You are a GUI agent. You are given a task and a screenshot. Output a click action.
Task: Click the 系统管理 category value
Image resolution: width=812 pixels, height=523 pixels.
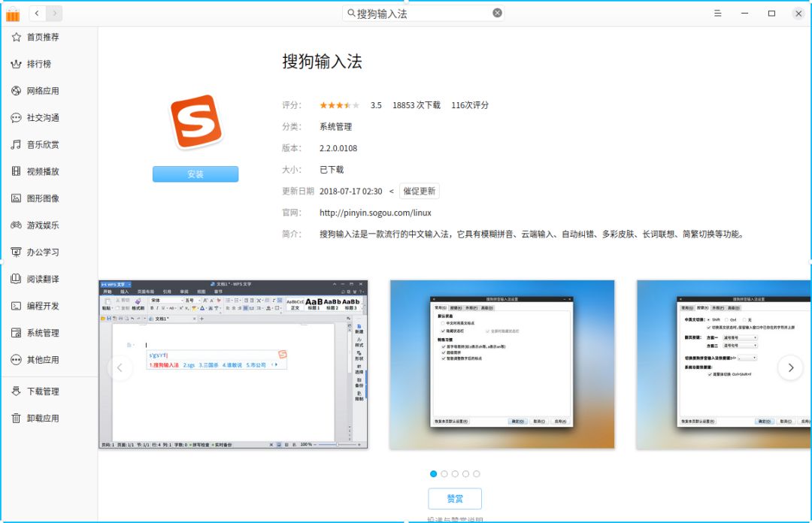tap(335, 127)
